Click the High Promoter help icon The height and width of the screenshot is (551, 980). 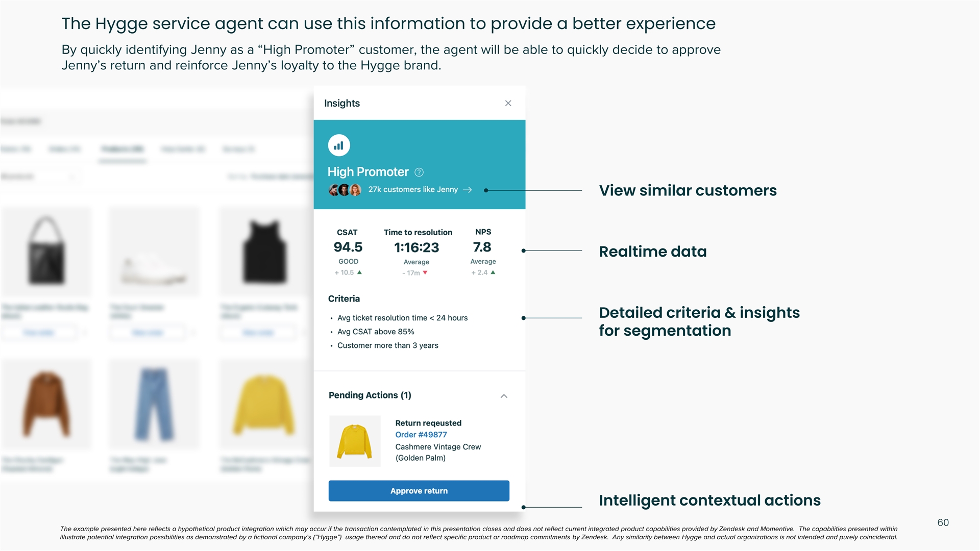coord(419,172)
